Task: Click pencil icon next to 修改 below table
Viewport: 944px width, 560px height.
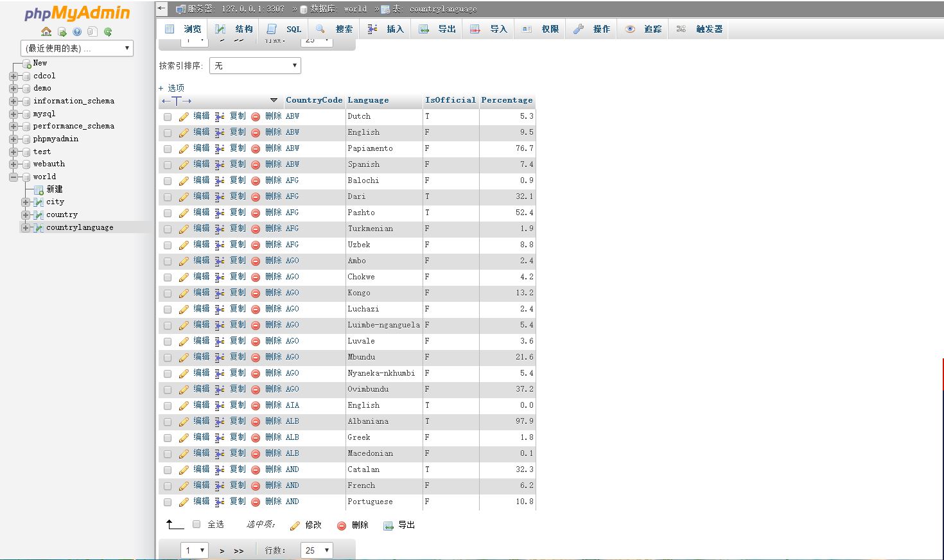Action: coord(295,525)
